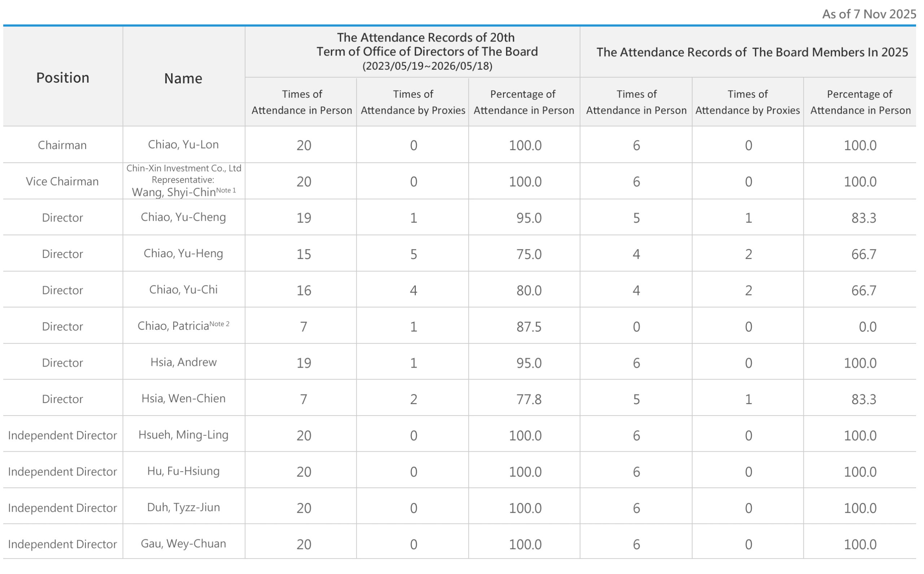
Task: Click Gau, Wey-Chuan name cell
Action: pyautogui.click(x=183, y=544)
